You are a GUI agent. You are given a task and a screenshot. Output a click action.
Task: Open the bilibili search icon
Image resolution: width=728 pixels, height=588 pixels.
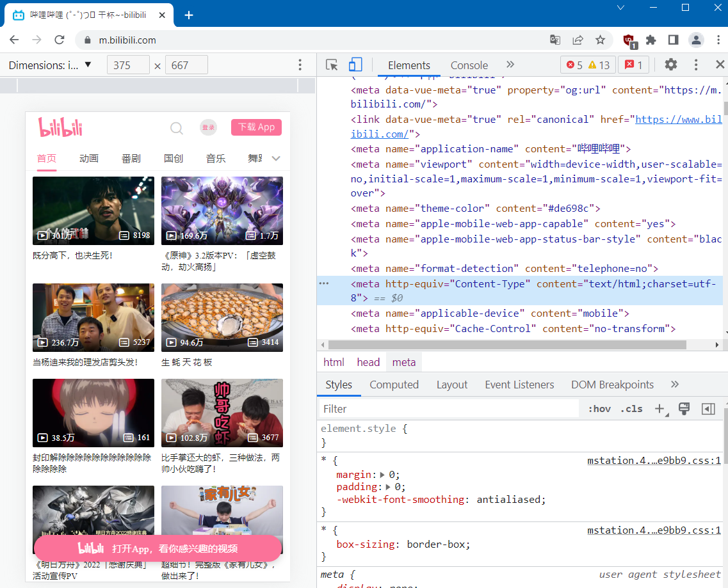(177, 127)
